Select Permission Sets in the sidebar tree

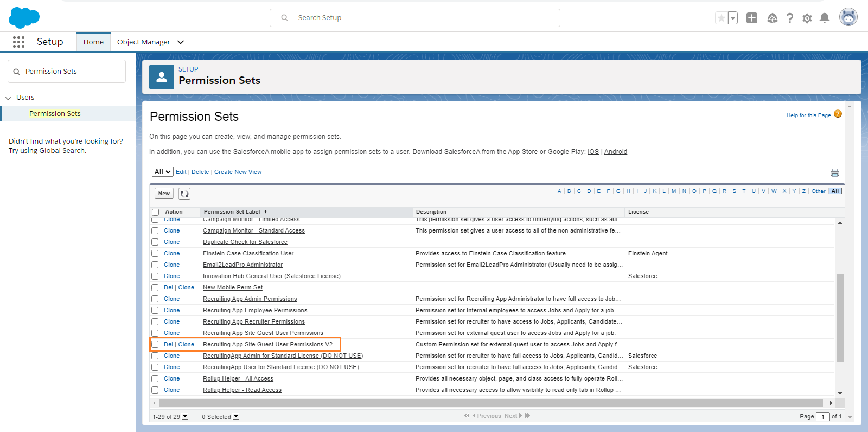pos(55,113)
